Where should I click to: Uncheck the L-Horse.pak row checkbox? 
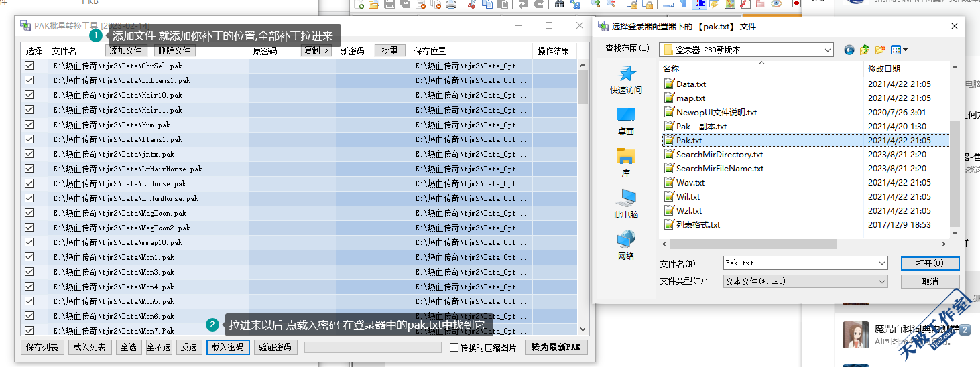pyautogui.click(x=29, y=183)
